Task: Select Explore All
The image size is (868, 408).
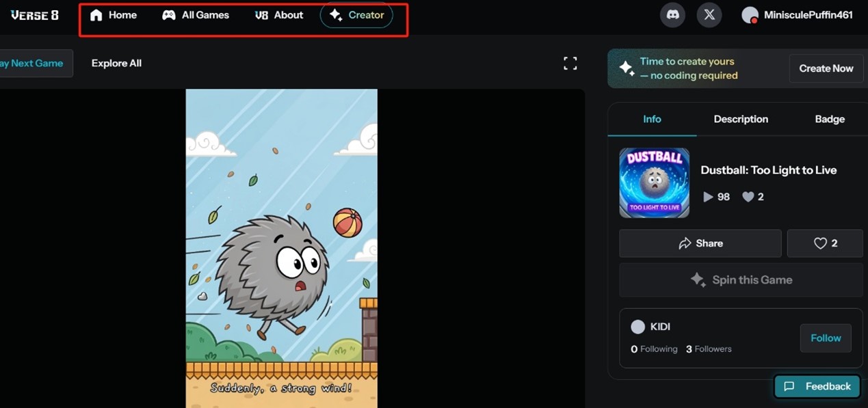Action: click(x=116, y=63)
